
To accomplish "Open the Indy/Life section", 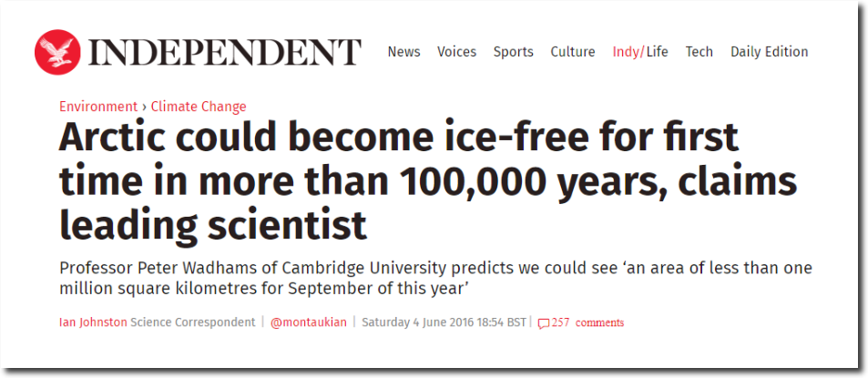I will pyautogui.click(x=640, y=52).
